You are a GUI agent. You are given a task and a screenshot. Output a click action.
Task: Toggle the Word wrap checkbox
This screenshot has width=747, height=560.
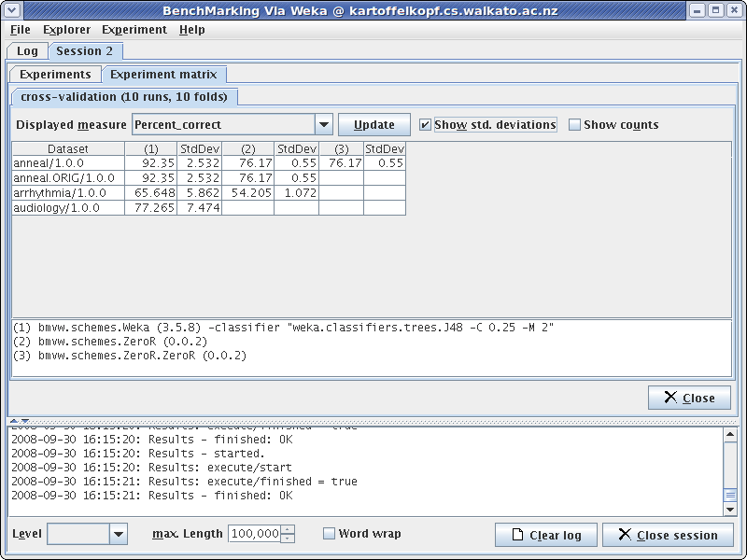329,534
